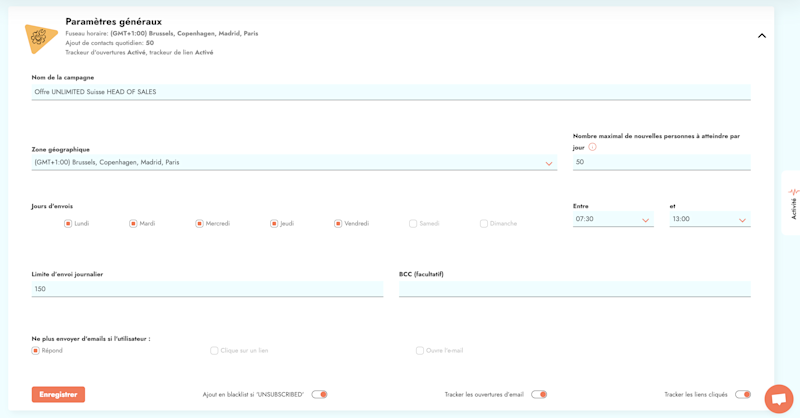Uncheck the Mardi checkbox

[x=133, y=224]
